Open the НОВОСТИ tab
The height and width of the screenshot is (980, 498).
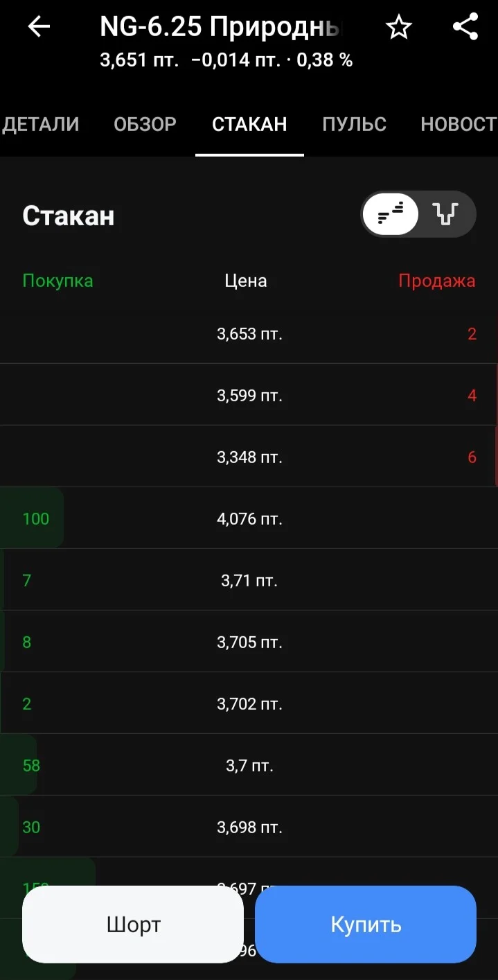pyautogui.click(x=459, y=124)
